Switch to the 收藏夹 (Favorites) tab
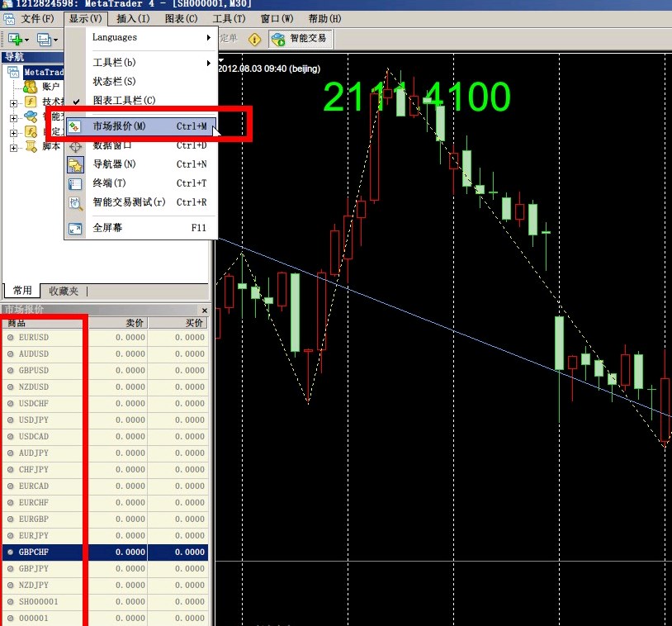 click(64, 291)
